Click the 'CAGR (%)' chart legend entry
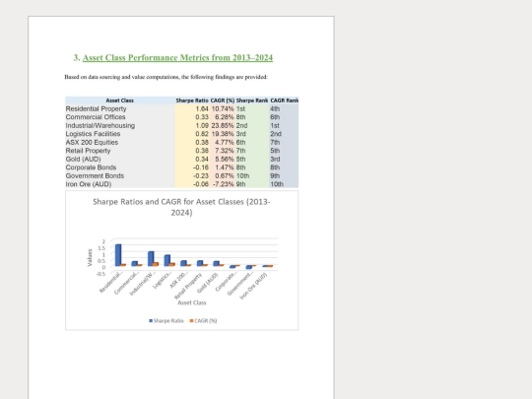The image size is (532, 399). pos(203,320)
